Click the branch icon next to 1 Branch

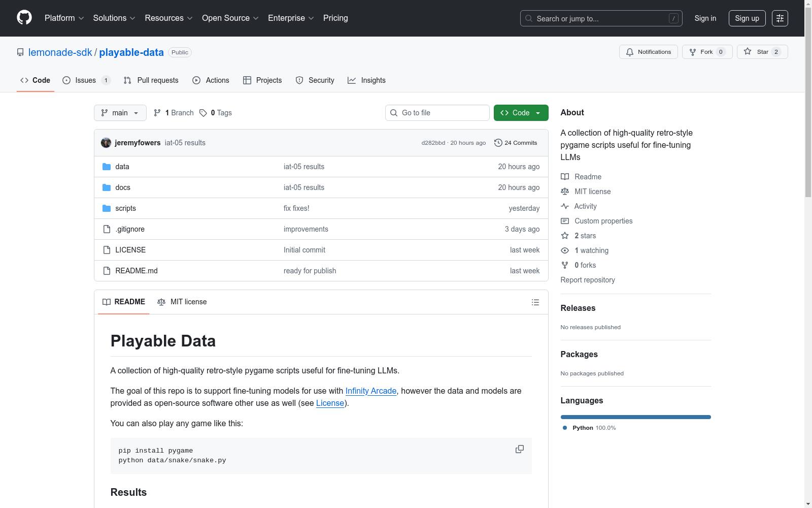pyautogui.click(x=157, y=113)
